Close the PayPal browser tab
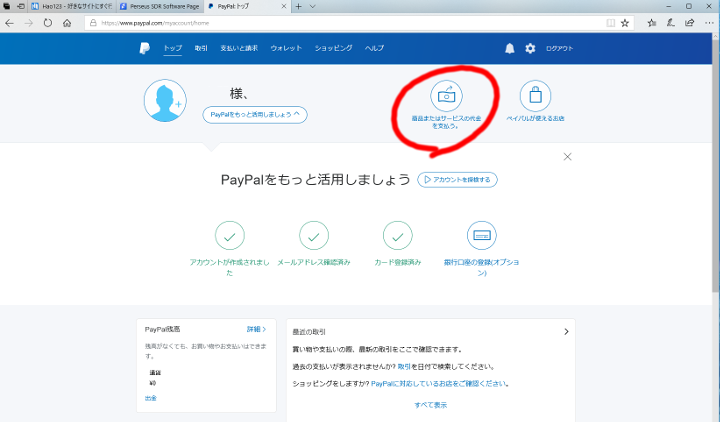This screenshot has height=422, width=720. (x=284, y=6)
